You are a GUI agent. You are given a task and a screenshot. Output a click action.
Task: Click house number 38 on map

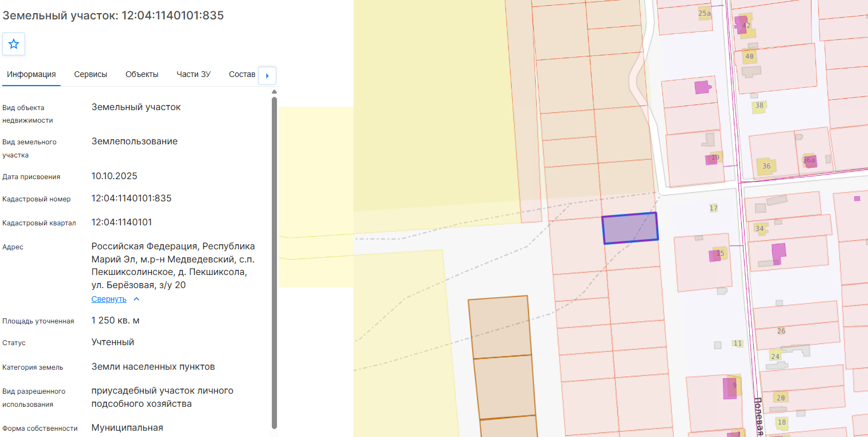tap(759, 106)
